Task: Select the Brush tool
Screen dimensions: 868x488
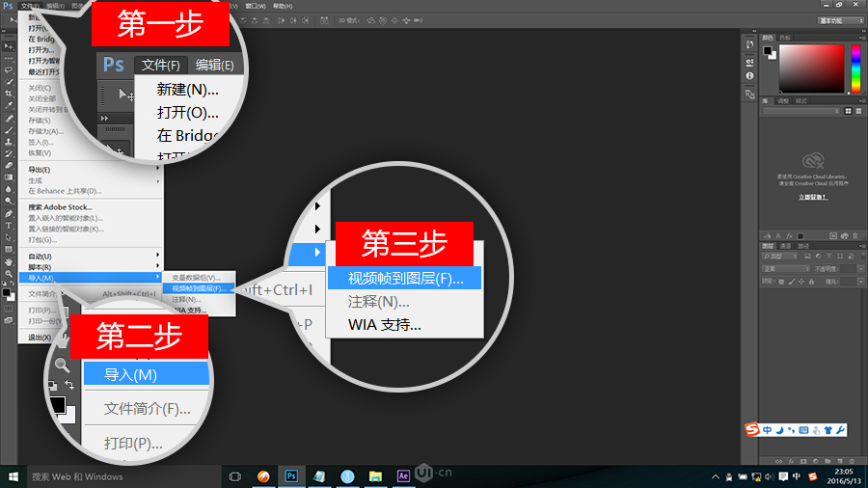Action: 9,130
